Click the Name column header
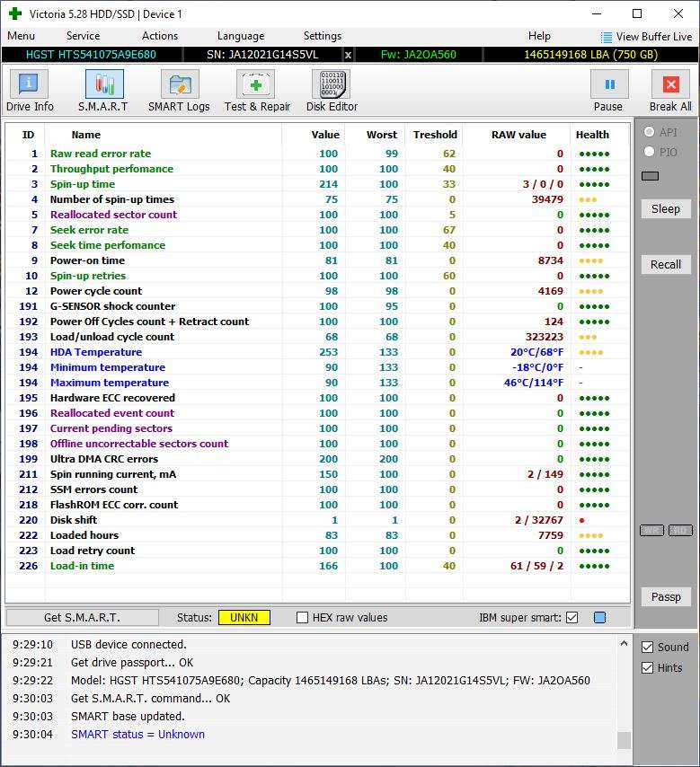Screen dimensions: 700x767 tap(86, 135)
